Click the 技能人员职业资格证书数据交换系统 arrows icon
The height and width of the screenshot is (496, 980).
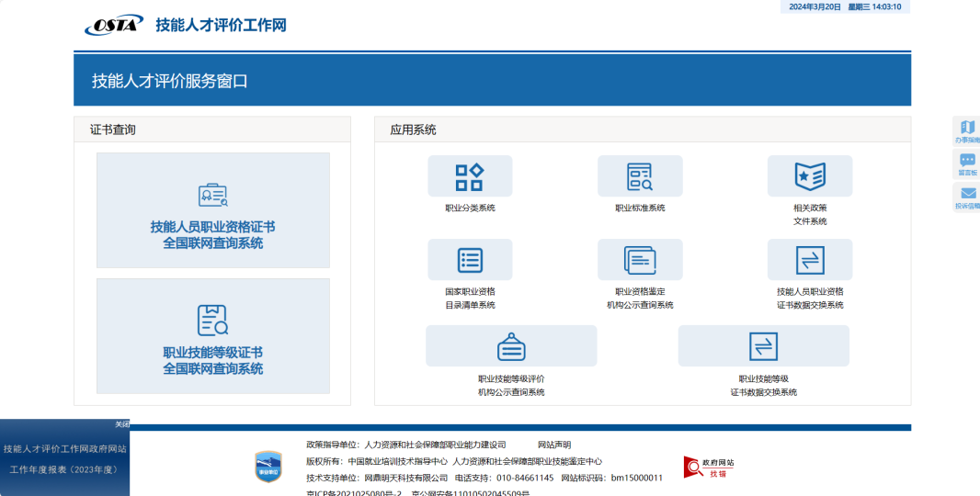click(810, 260)
